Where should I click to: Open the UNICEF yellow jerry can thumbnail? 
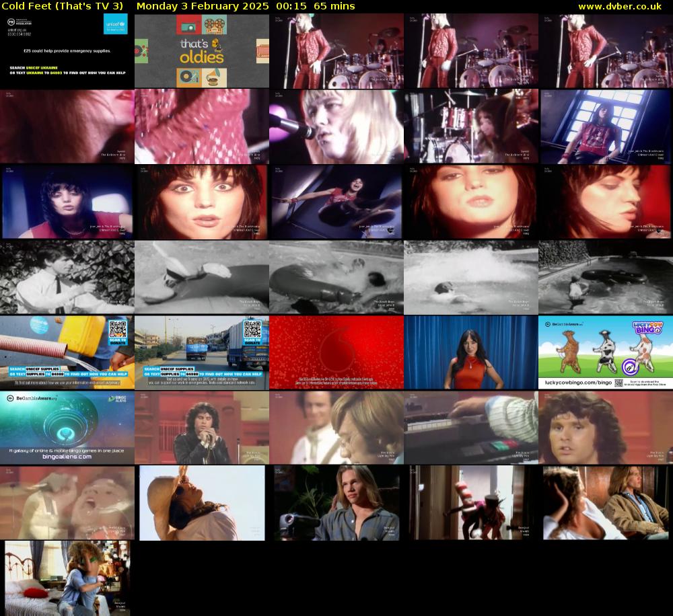point(67,352)
